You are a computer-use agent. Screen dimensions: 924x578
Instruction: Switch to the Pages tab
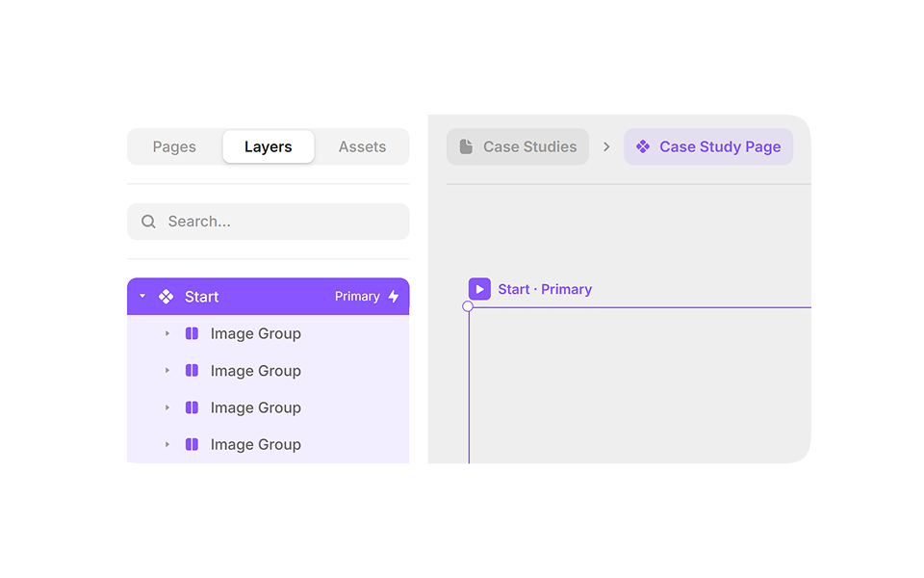[173, 146]
